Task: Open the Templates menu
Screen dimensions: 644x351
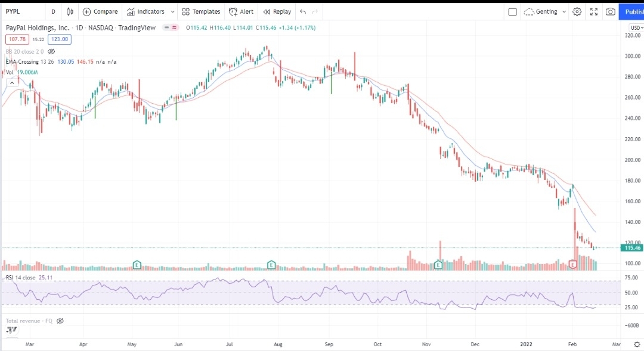Action: [x=201, y=11]
